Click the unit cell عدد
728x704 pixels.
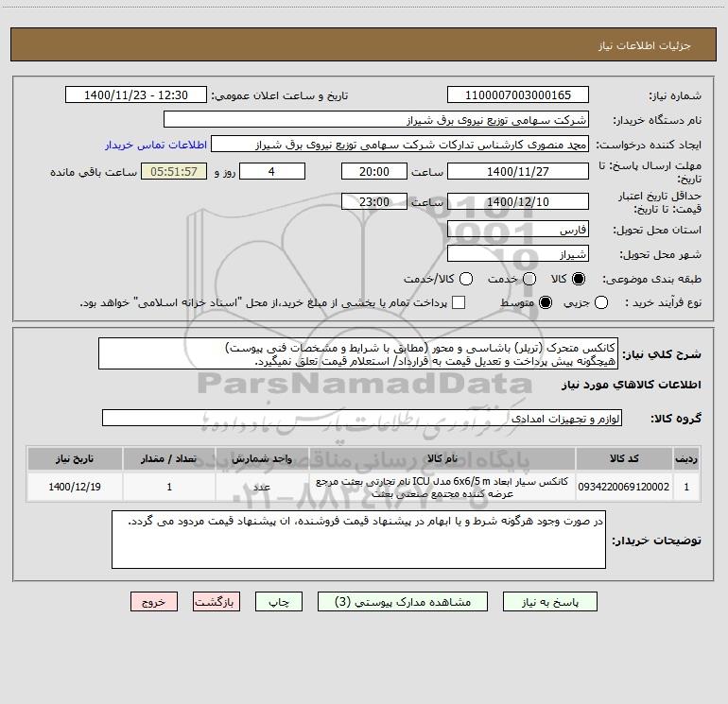[262, 487]
